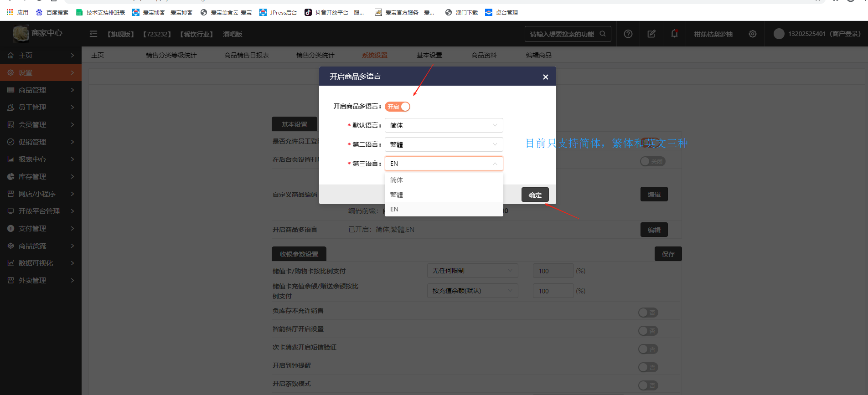
Task: Switch to the 商品资料 tab
Action: [x=484, y=55]
